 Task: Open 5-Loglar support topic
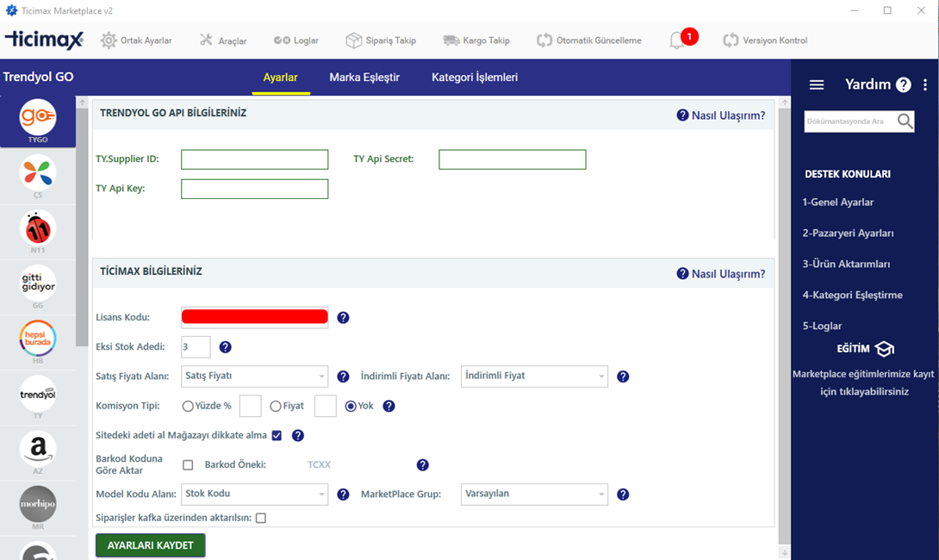click(822, 326)
